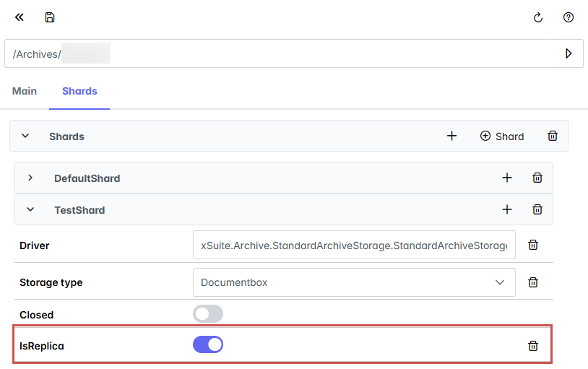This screenshot has width=588, height=369.
Task: Remove Driver property with trash icon
Action: [x=533, y=245]
